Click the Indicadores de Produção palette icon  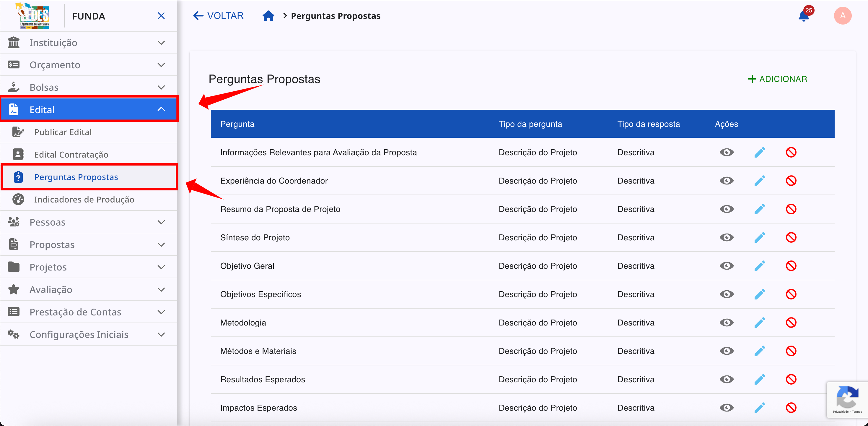(18, 199)
